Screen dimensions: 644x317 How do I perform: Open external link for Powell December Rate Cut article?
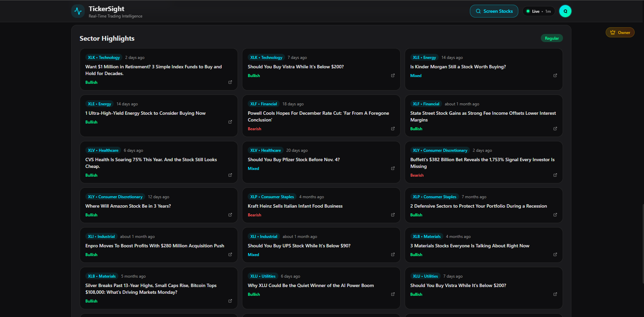(393, 129)
